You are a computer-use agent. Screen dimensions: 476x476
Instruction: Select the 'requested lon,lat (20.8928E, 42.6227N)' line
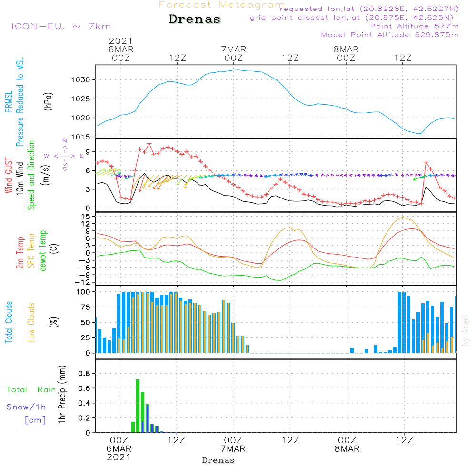coord(369,9)
